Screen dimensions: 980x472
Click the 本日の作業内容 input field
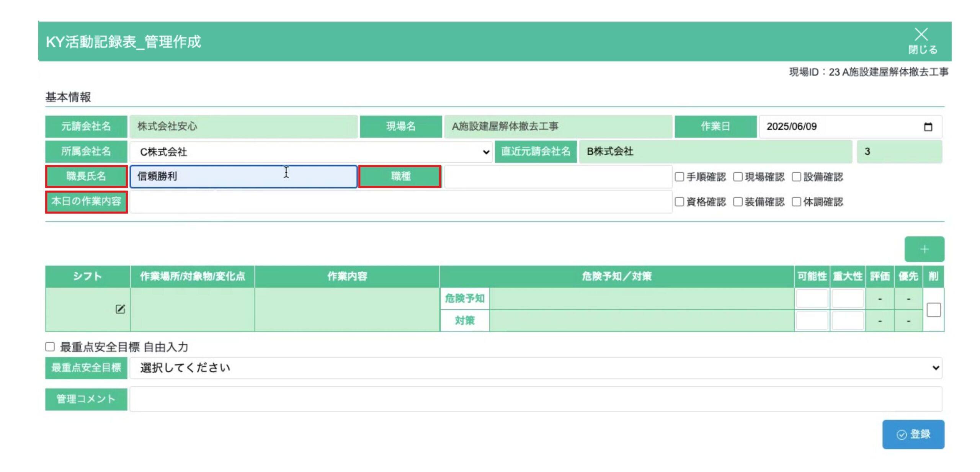coord(401,202)
